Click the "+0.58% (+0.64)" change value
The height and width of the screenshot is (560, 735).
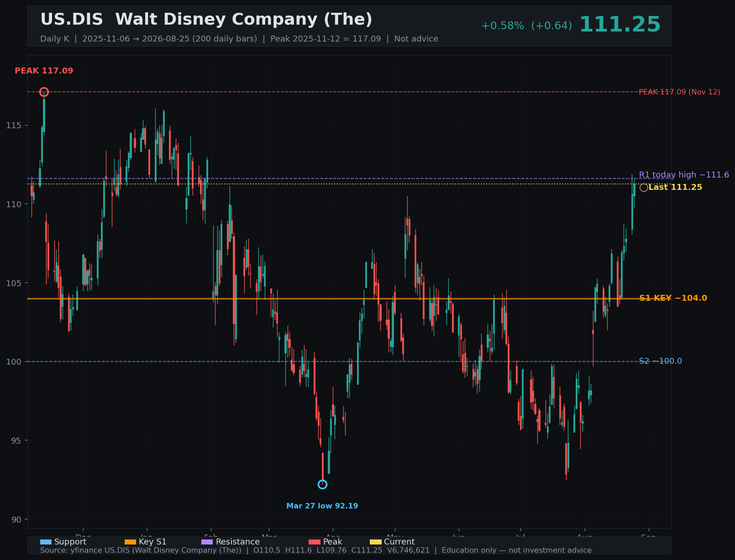click(x=526, y=26)
